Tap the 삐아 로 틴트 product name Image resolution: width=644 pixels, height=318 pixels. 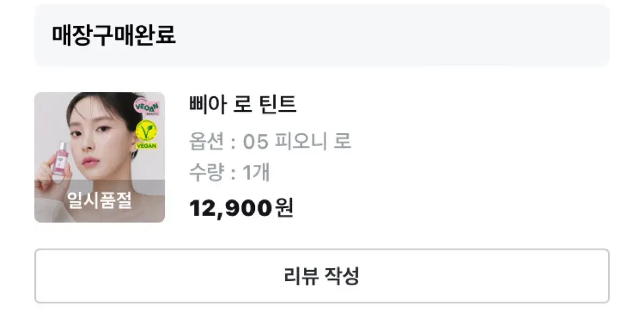tap(243, 105)
